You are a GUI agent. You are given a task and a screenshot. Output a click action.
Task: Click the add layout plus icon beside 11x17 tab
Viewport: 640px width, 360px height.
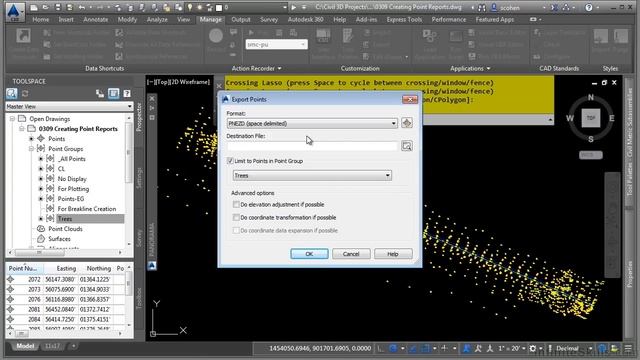click(x=73, y=346)
